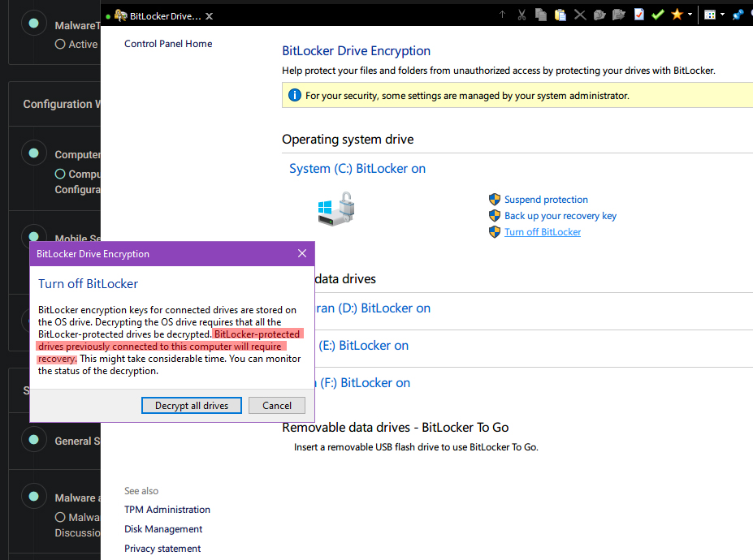Click the Move to folder icon
This screenshot has width=753, height=560.
click(x=618, y=15)
